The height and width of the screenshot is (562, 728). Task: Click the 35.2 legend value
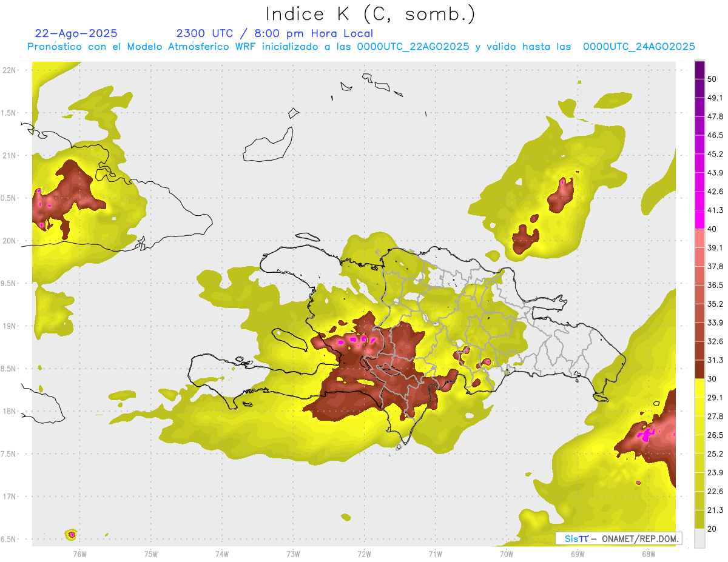(x=716, y=304)
